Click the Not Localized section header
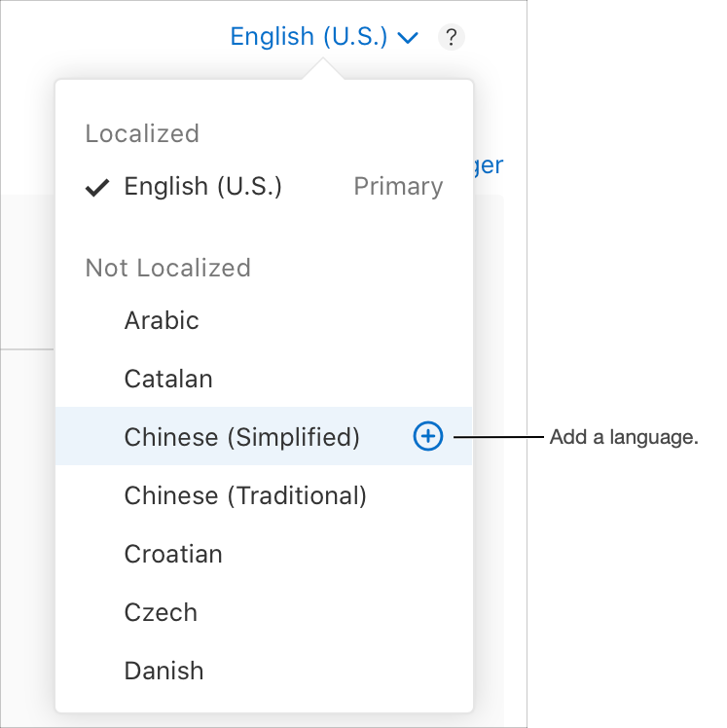The image size is (727, 728). pyautogui.click(x=168, y=268)
